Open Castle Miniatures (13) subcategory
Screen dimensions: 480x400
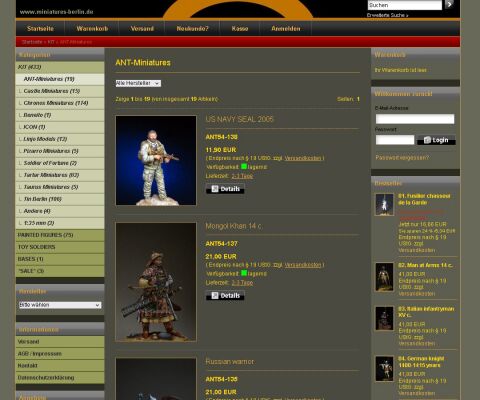coord(60,91)
